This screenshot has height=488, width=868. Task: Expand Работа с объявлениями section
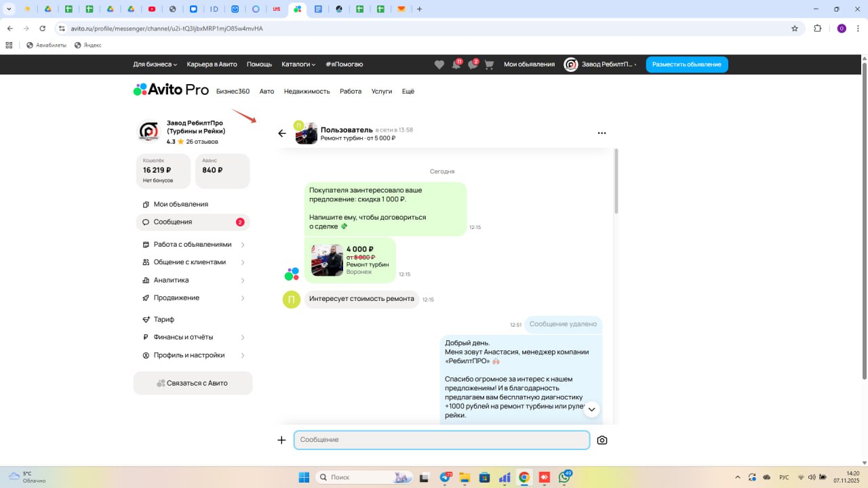(193, 245)
